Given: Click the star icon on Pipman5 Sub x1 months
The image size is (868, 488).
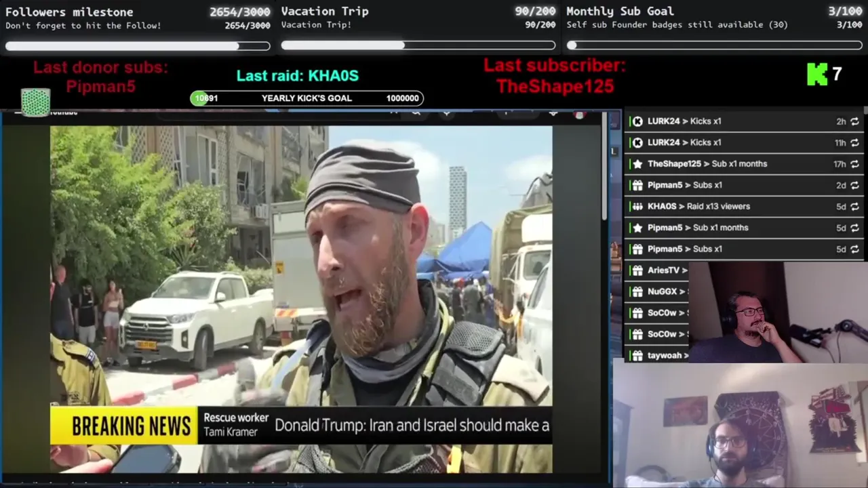Looking at the screenshot, I should click(637, 228).
